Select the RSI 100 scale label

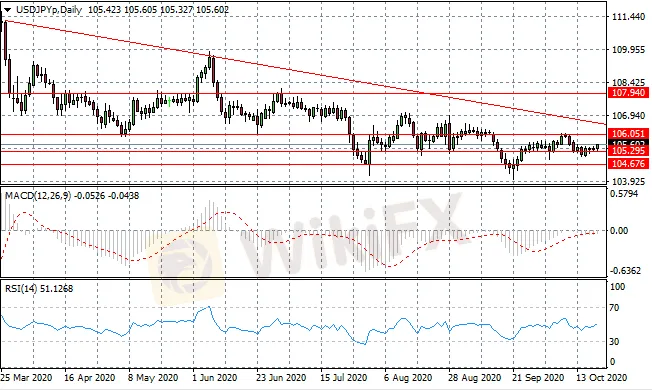click(x=617, y=287)
